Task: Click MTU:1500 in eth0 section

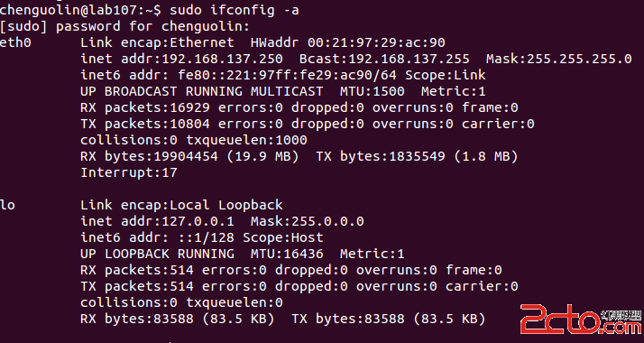Action: [373, 91]
